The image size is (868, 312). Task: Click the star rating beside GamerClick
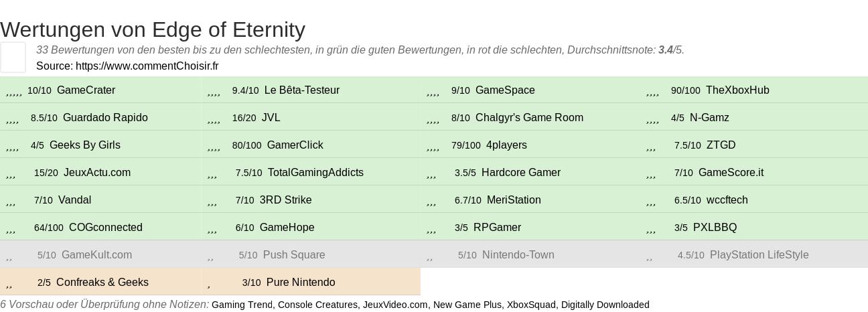pos(214,147)
